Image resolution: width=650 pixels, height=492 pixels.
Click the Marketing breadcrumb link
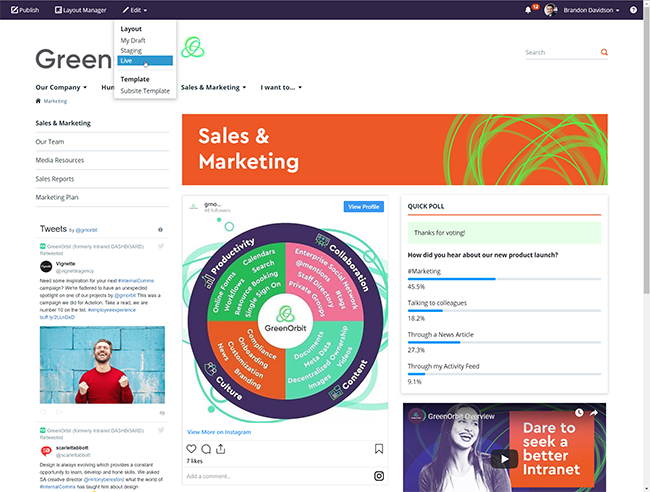[55, 101]
